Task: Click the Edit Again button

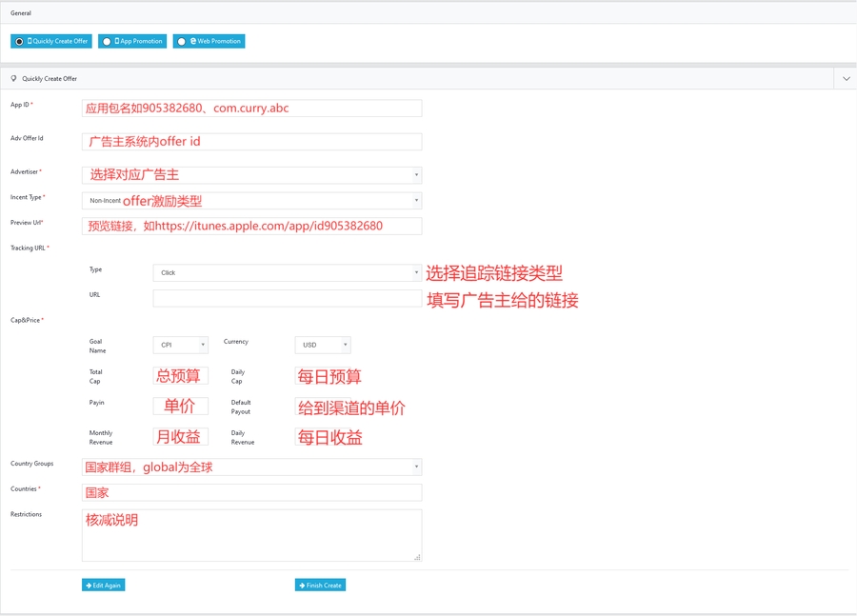Action: click(103, 585)
